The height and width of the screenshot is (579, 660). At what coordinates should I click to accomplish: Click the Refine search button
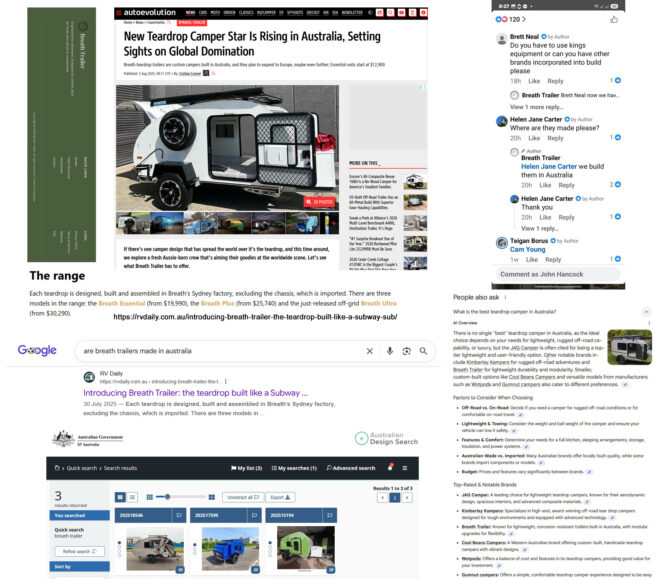[80, 551]
